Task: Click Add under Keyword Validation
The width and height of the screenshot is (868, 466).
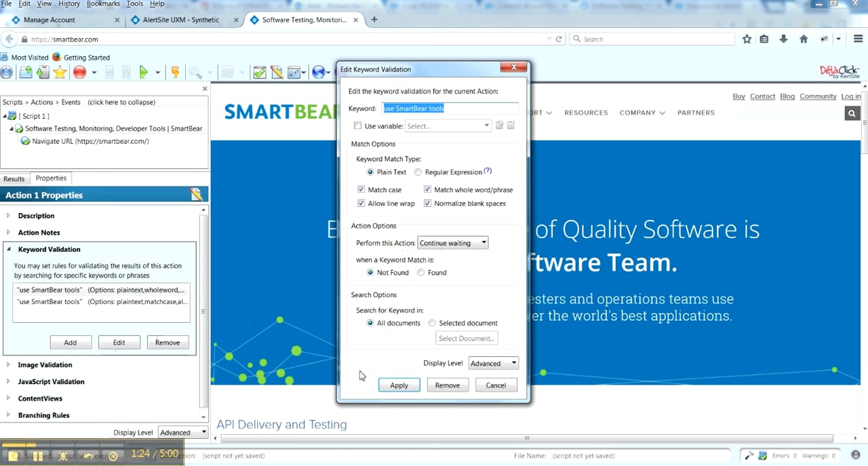Action: [x=70, y=343]
